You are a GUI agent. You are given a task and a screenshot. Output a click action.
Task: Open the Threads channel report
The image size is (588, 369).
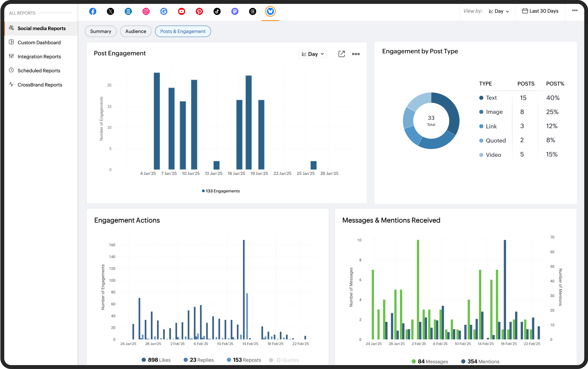pyautogui.click(x=252, y=11)
